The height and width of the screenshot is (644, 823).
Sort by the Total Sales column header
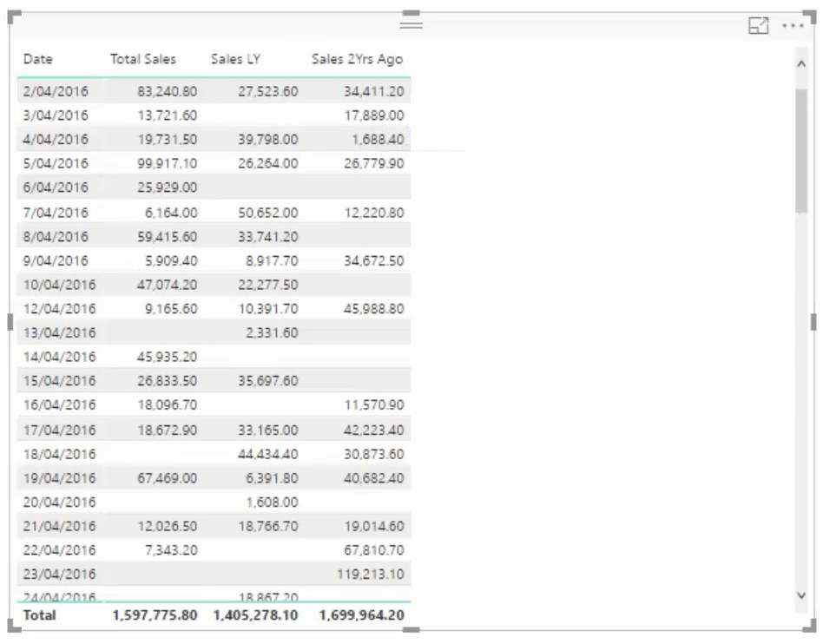142,59
